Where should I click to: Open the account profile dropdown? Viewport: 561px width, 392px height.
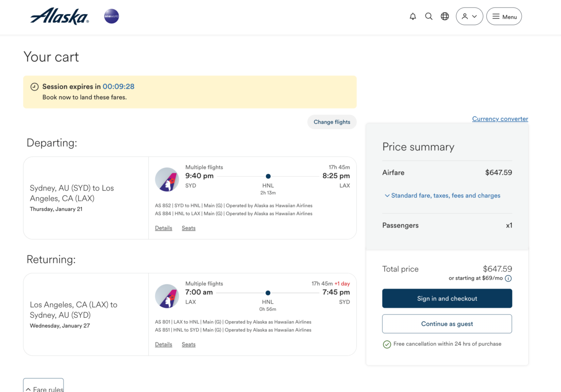(x=469, y=16)
